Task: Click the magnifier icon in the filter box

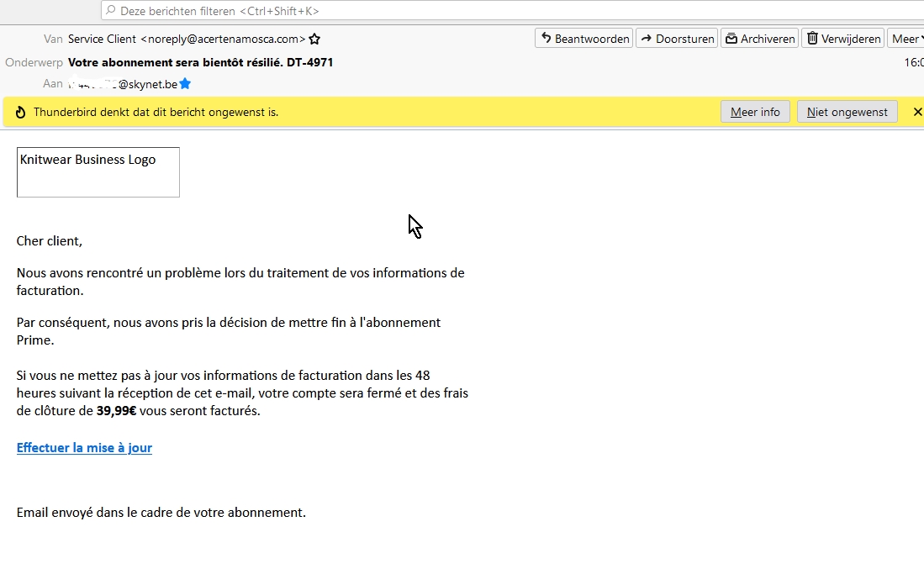Action: click(x=111, y=11)
